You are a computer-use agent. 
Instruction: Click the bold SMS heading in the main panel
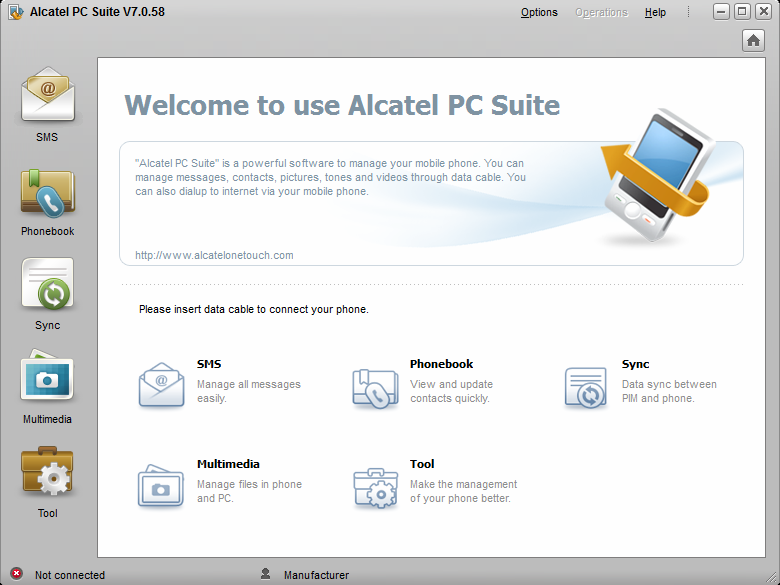coord(209,364)
